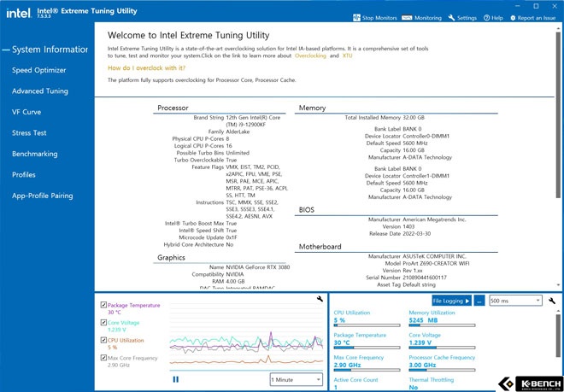The image size is (564, 392).
Task: Toggle the Core Voltage checkbox
Action: [103, 323]
